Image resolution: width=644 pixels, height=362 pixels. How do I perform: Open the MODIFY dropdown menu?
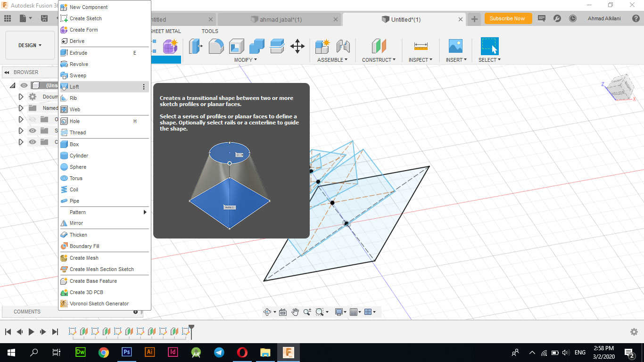point(246,60)
